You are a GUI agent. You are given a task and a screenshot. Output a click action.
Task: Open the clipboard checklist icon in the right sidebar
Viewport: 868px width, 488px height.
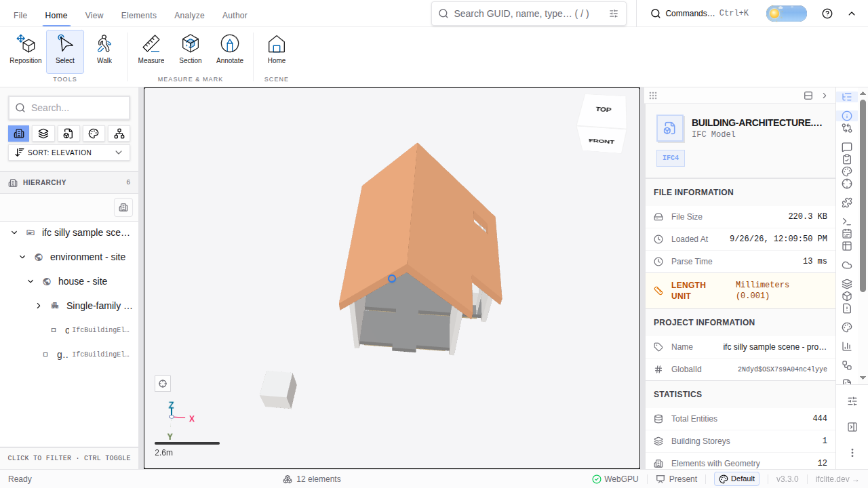pos(847,159)
